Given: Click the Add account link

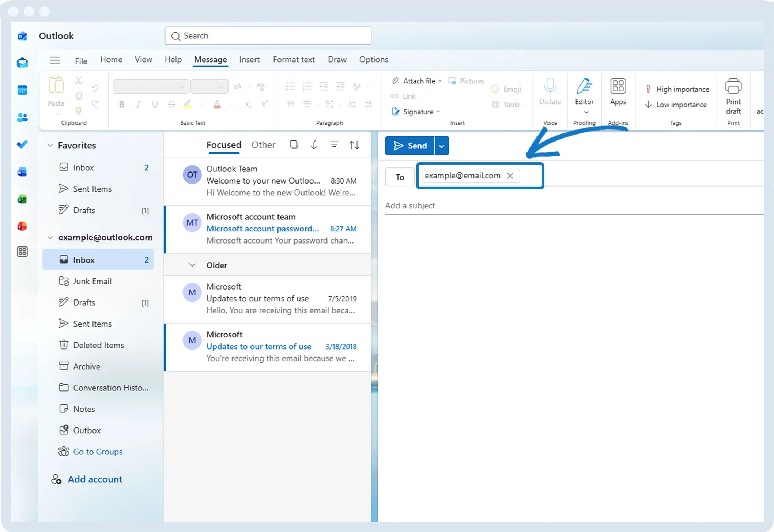Looking at the screenshot, I should [x=95, y=479].
